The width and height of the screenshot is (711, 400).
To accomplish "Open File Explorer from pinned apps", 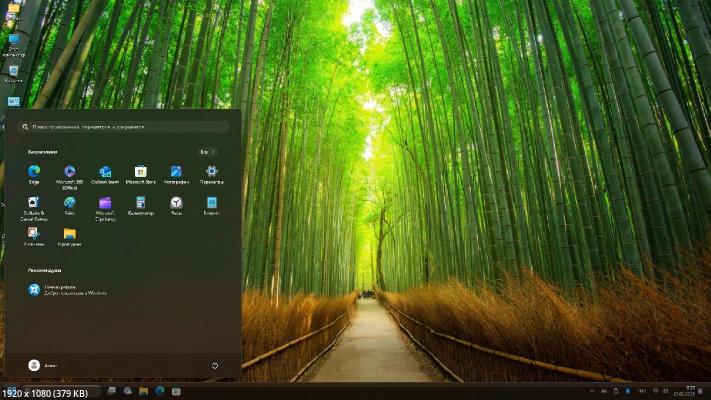I will pyautogui.click(x=70, y=234).
